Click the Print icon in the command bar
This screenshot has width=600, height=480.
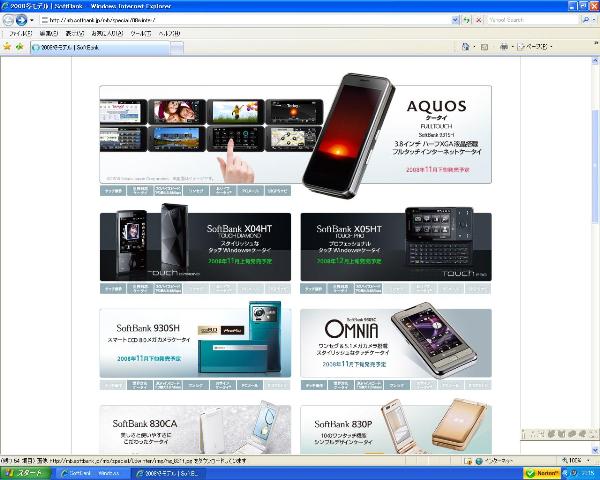504,47
